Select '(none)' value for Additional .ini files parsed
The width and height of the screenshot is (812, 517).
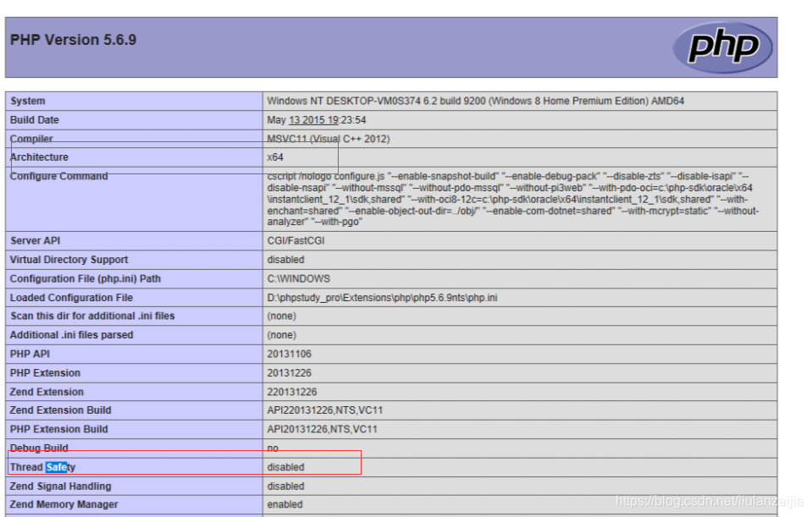(282, 335)
